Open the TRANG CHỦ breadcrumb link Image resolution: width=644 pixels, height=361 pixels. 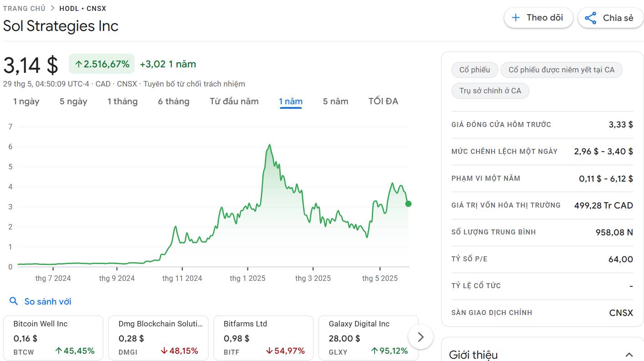[24, 8]
